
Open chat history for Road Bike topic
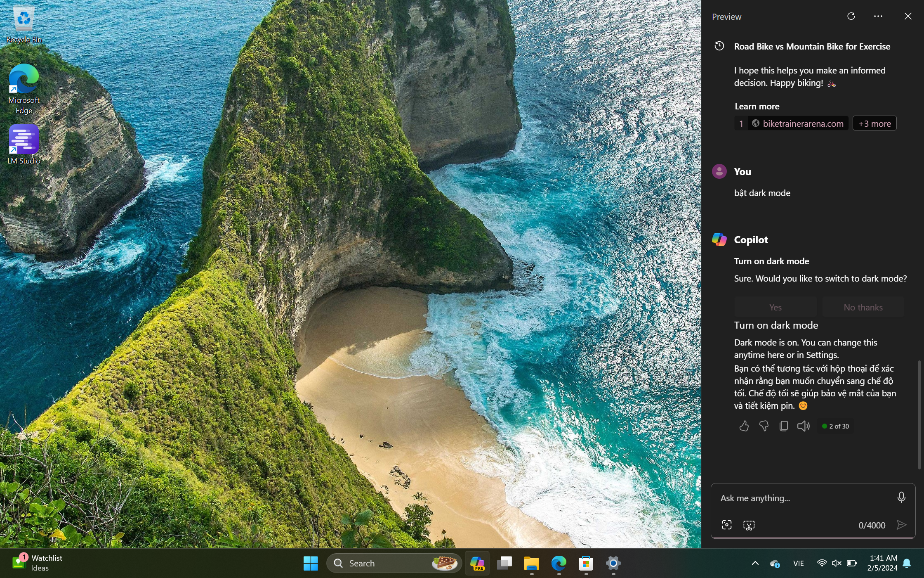click(719, 46)
